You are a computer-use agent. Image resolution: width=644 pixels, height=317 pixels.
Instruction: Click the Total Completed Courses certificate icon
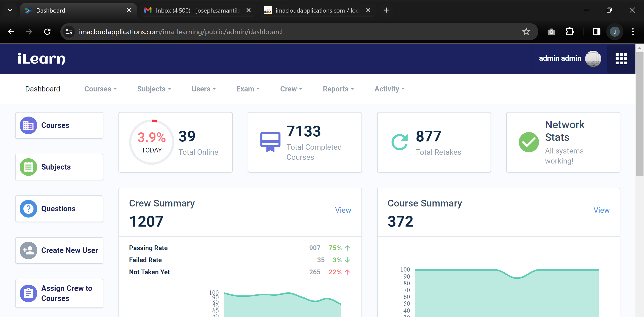[270, 142]
